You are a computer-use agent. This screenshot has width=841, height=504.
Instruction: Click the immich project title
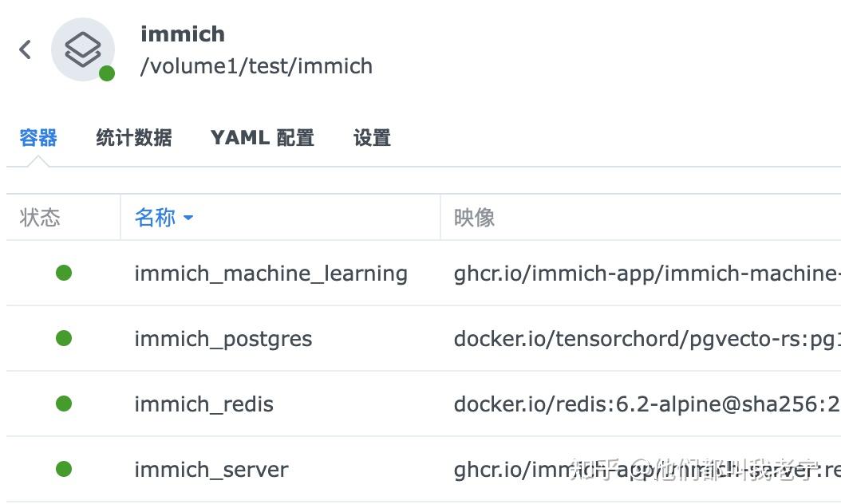click(x=183, y=33)
